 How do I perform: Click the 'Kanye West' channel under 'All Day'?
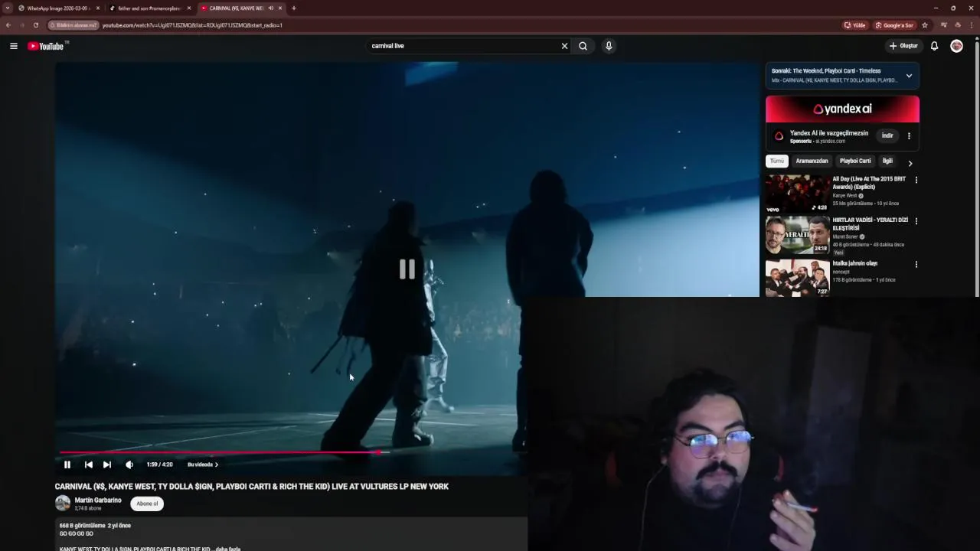(845, 196)
